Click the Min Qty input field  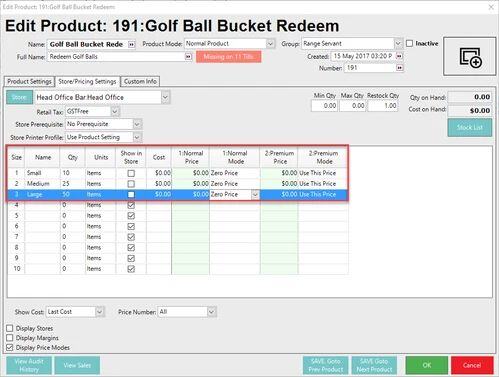tap(324, 106)
